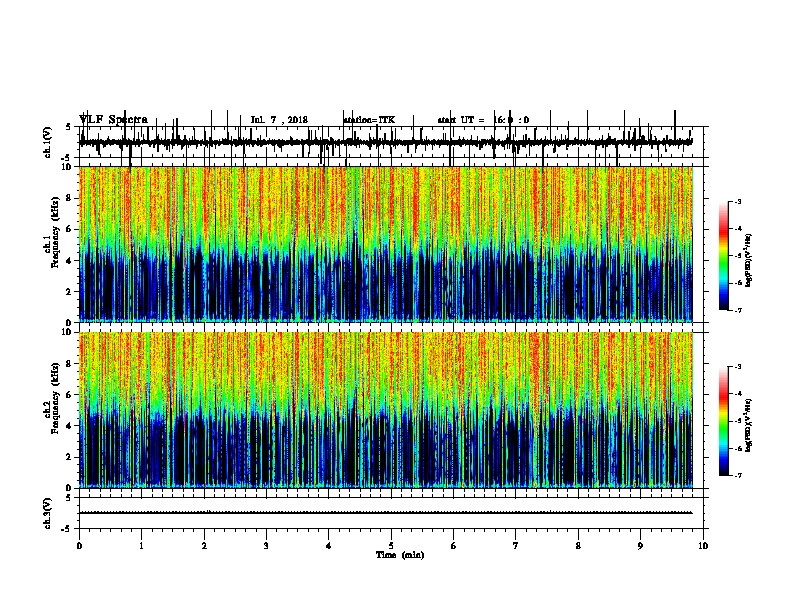
Task: Click the "start UT = 16:0:0" header text
Action: click(483, 120)
